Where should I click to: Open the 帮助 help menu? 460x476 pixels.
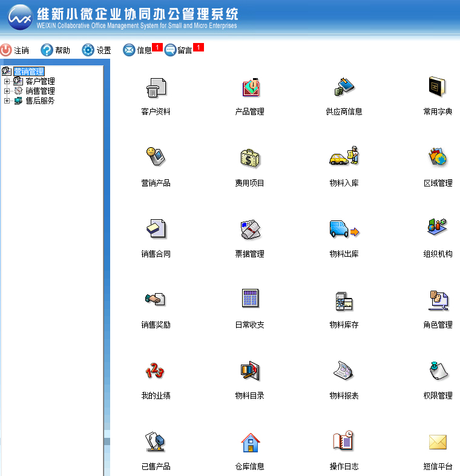(x=55, y=50)
